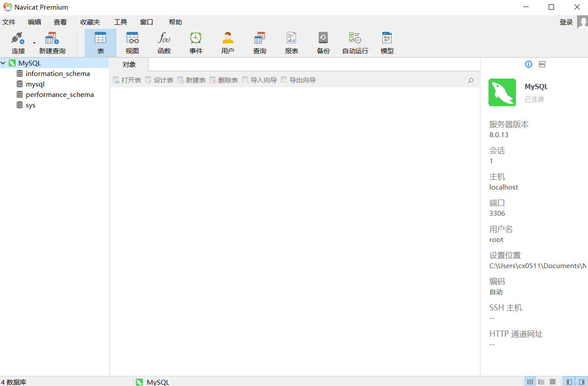
Task: Click the user avatar icon at top right
Action: coord(582,22)
